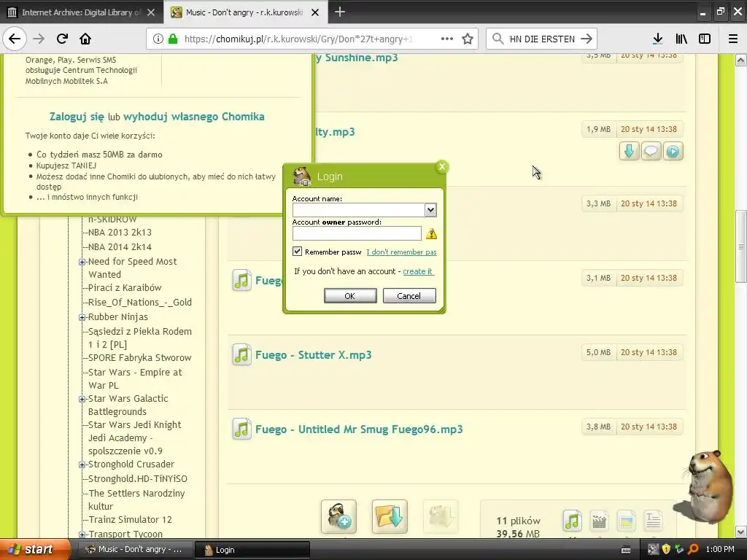Click the page vertical scrollbar thumb

click(x=741, y=246)
